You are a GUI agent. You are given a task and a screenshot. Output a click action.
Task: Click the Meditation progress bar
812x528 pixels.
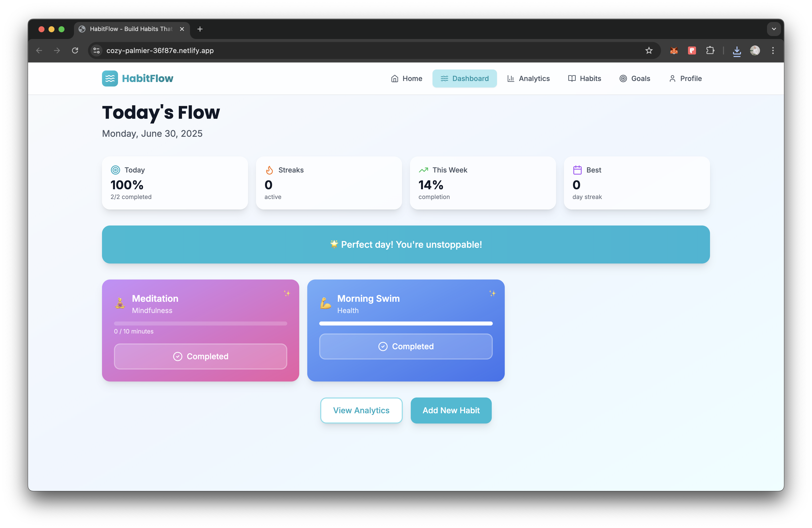tap(200, 323)
